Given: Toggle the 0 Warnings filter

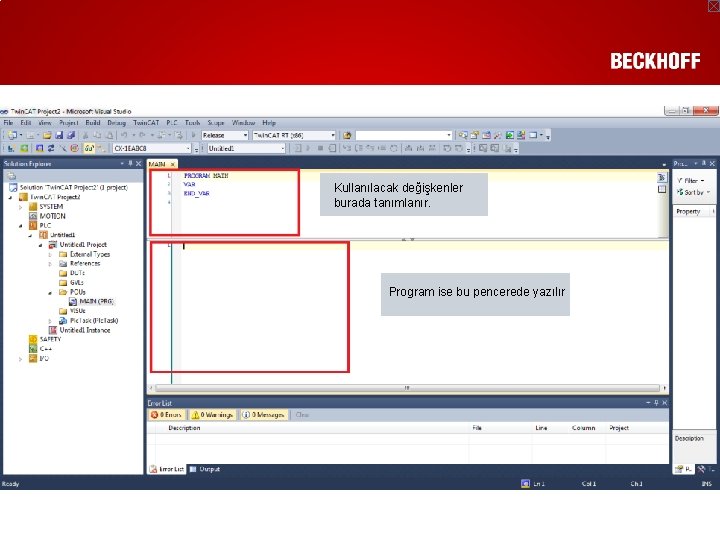Looking at the screenshot, I should coord(213,415).
